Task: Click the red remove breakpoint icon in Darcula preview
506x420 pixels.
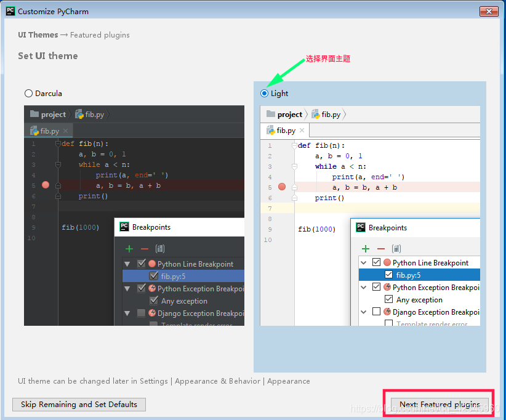Action: (x=144, y=249)
